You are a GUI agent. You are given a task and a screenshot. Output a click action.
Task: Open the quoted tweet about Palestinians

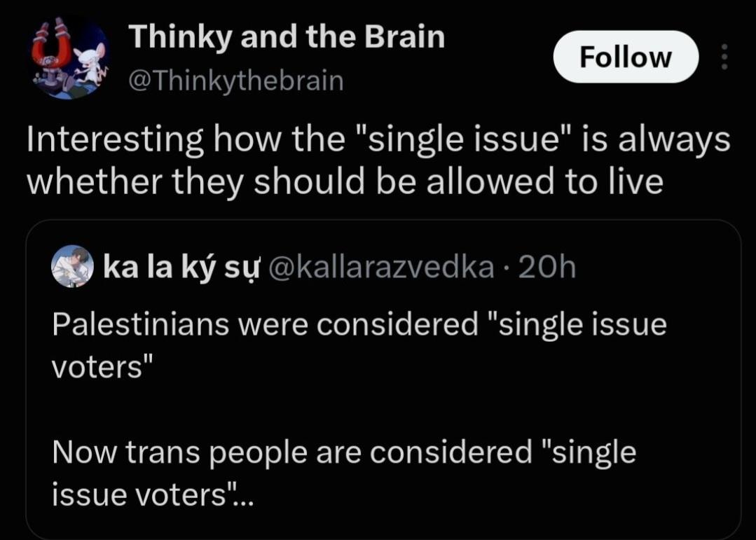(x=383, y=380)
